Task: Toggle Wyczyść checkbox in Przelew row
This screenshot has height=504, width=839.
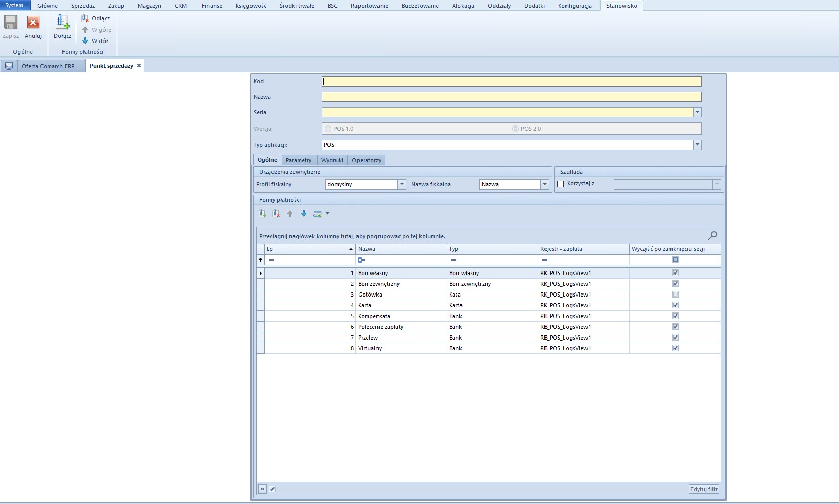Action: point(675,338)
